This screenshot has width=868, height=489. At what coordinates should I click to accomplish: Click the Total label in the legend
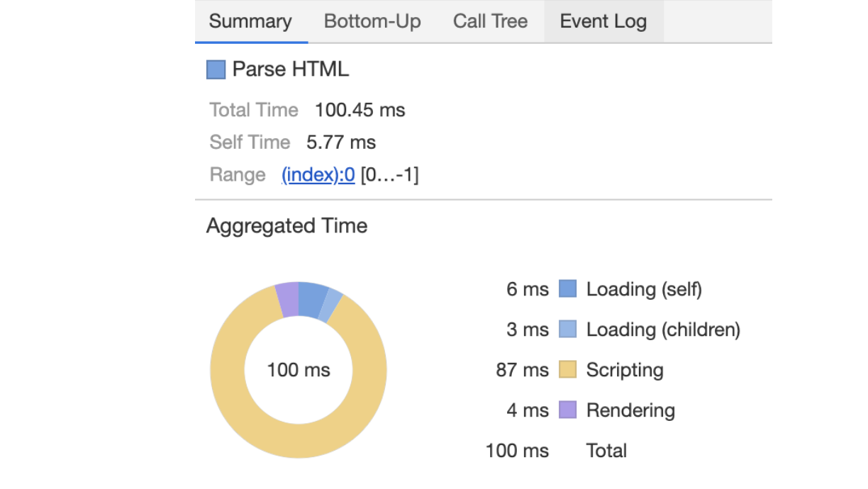pyautogui.click(x=606, y=451)
